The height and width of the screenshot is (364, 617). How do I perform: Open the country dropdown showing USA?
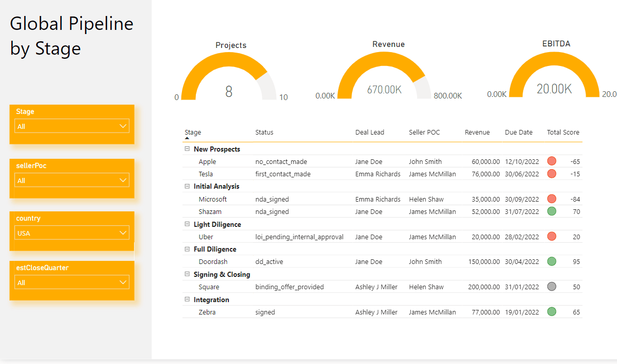tap(72, 233)
